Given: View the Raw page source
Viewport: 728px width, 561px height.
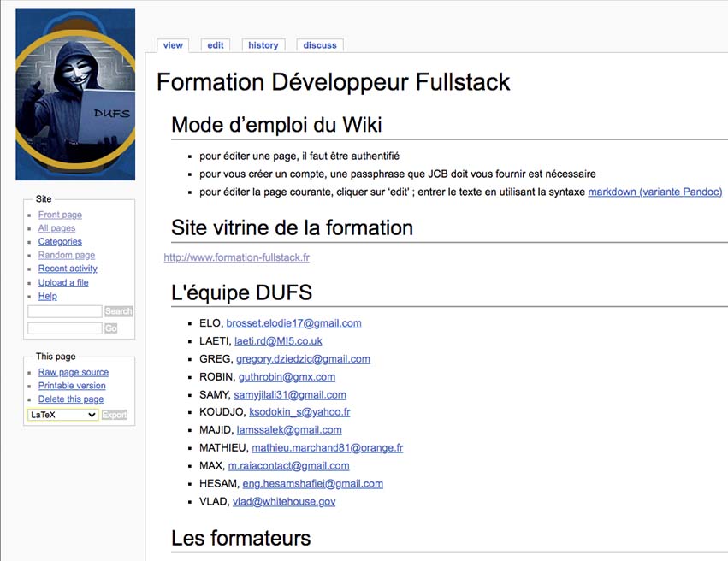Looking at the screenshot, I should coord(74,372).
